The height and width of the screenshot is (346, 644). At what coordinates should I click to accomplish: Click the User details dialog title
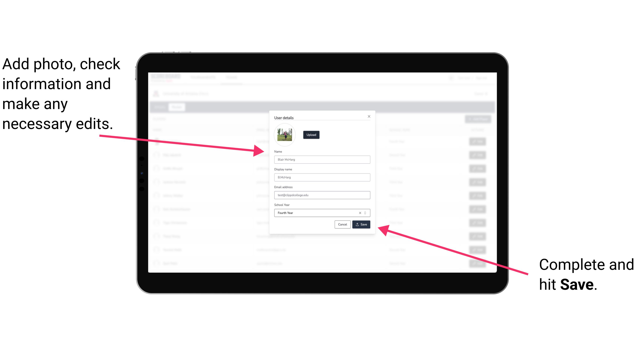coord(284,117)
